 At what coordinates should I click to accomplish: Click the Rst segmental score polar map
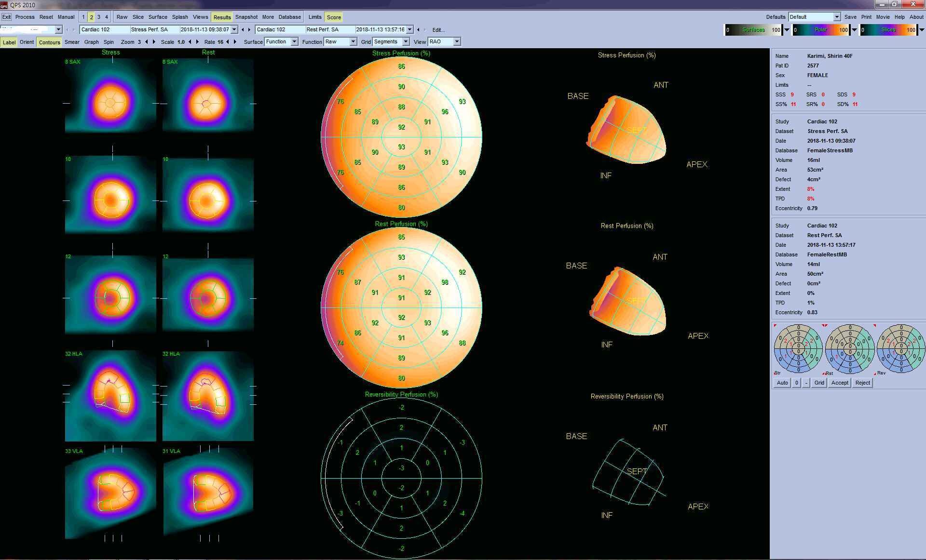click(x=850, y=349)
